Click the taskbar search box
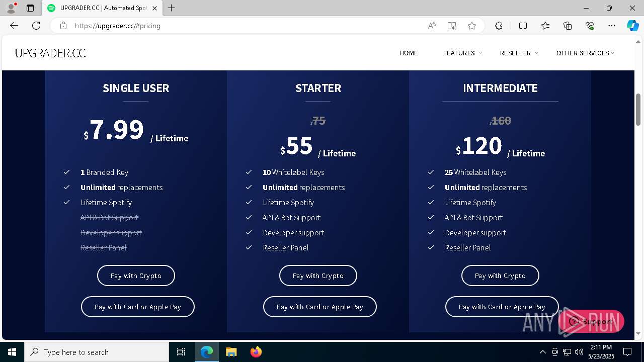 (97, 352)
